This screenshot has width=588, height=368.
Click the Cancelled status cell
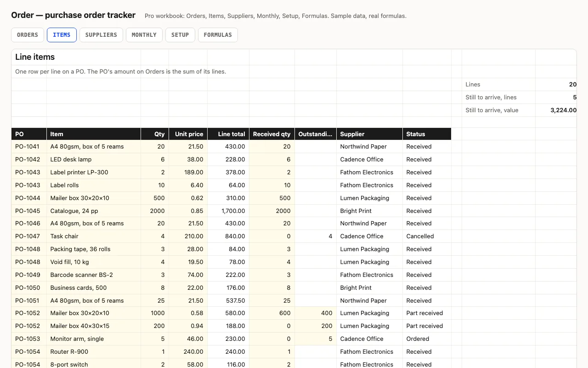point(427,236)
